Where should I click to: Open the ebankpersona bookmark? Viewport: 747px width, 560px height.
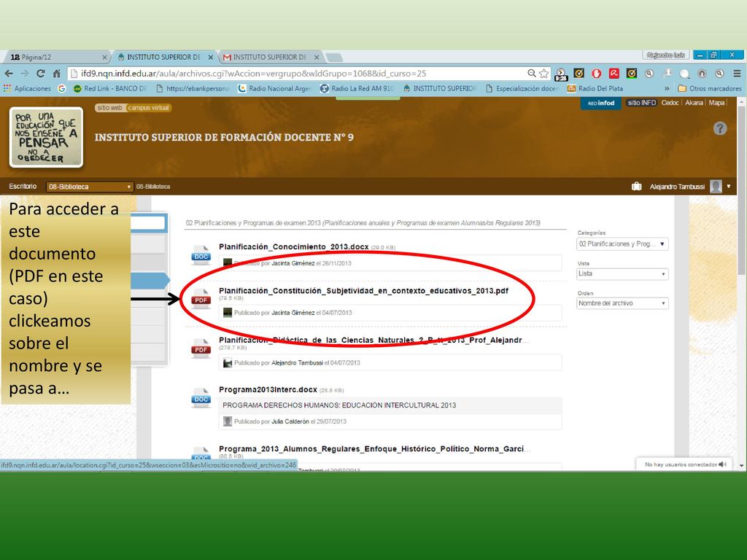(x=193, y=88)
